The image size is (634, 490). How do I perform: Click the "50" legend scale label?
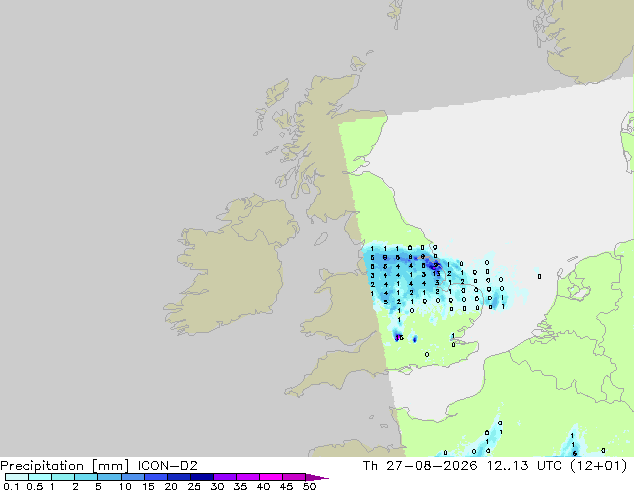point(309,486)
